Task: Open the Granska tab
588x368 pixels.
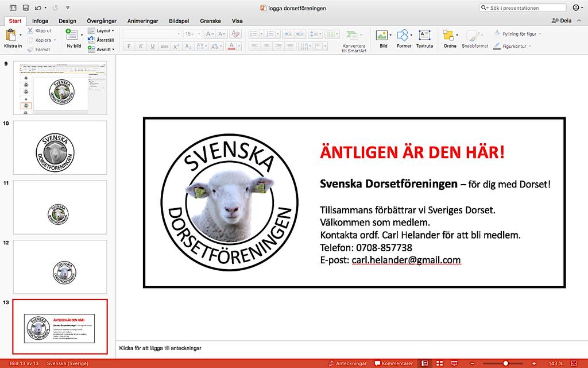Action: tap(210, 21)
